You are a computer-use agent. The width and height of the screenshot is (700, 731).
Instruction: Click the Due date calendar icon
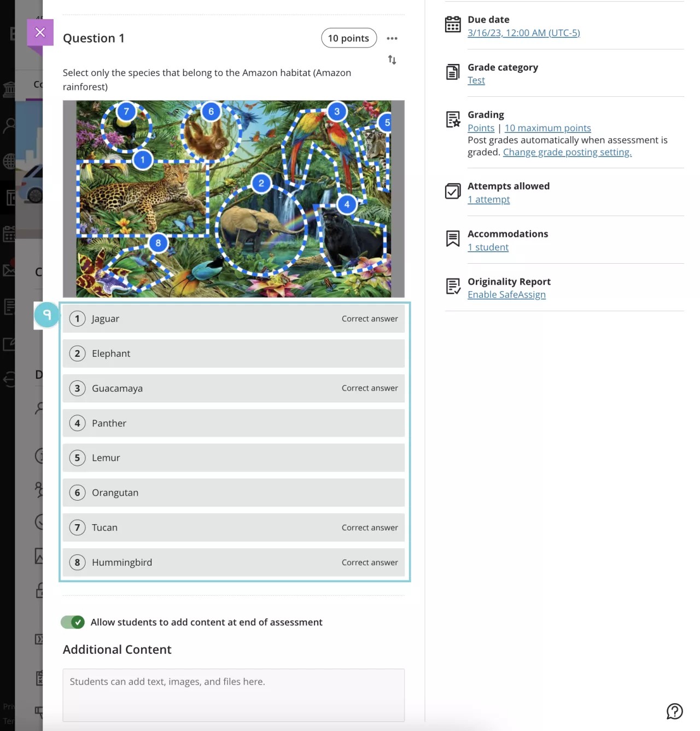pyautogui.click(x=453, y=25)
